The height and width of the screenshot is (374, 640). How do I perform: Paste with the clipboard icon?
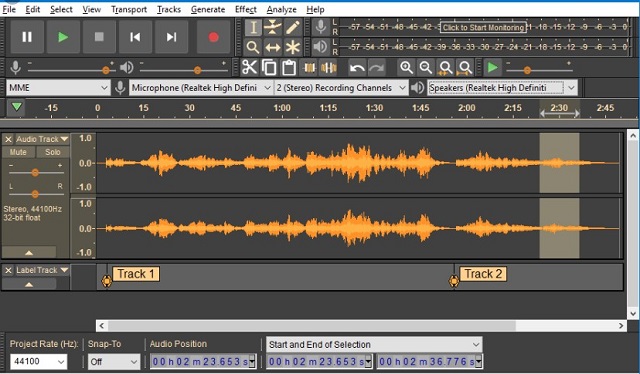[289, 67]
